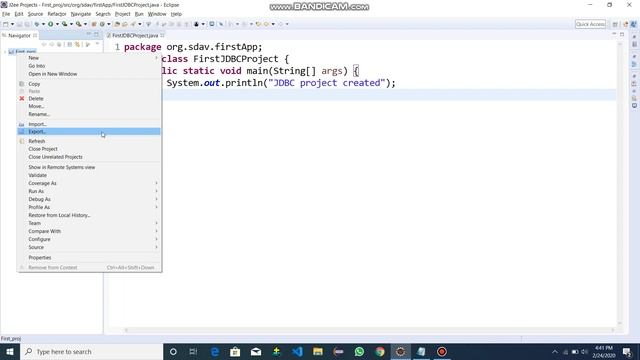Expand the Coverage As submenu
The image size is (640, 360).
click(x=89, y=183)
